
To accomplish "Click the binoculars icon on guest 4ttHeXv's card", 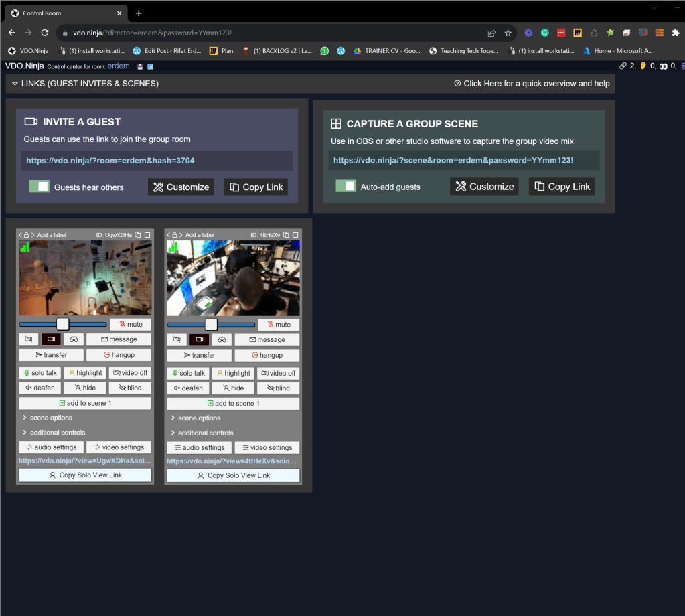I will [x=222, y=340].
